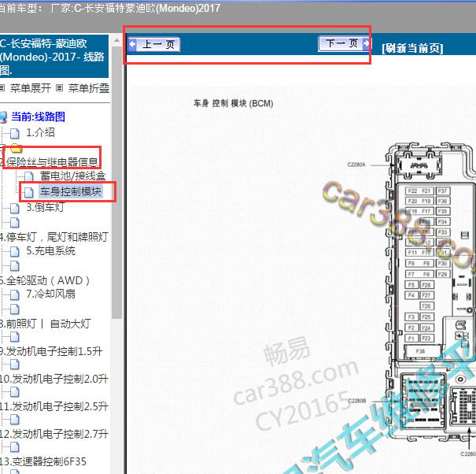Click the page icon beside 7.冷却风扇
Viewport: 476px width, 474px height.
click(15, 294)
